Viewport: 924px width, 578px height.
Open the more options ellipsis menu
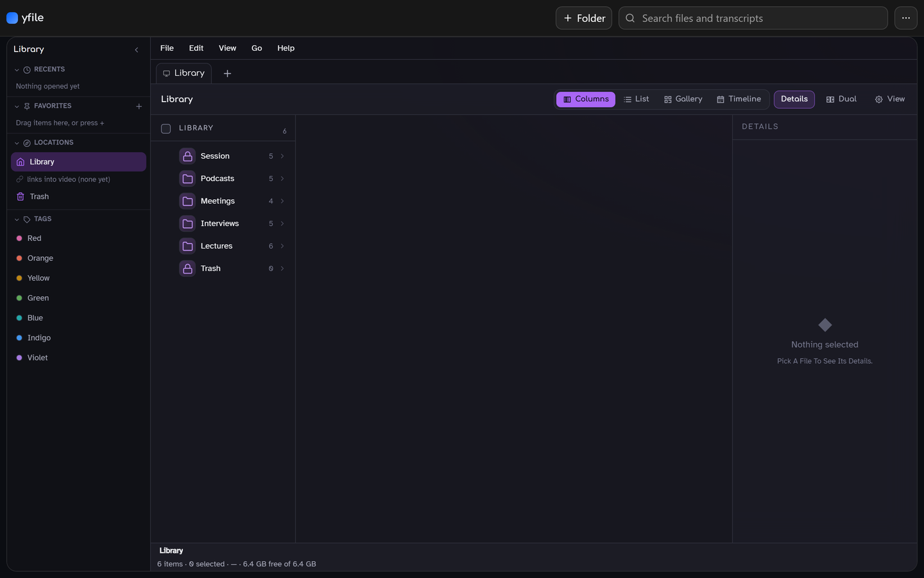(905, 18)
